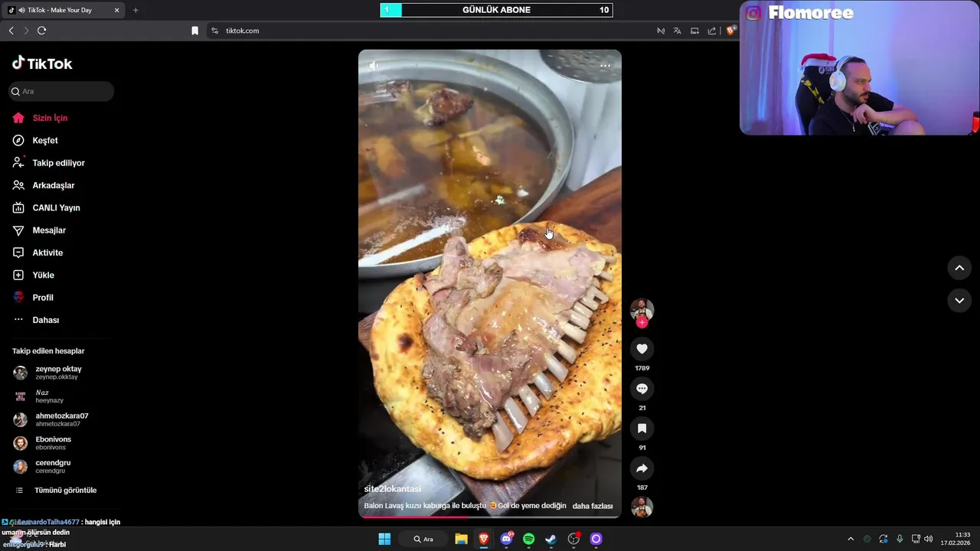Viewport: 980px width, 551px height.
Task: Expand caption with daha fazlası
Action: (593, 506)
